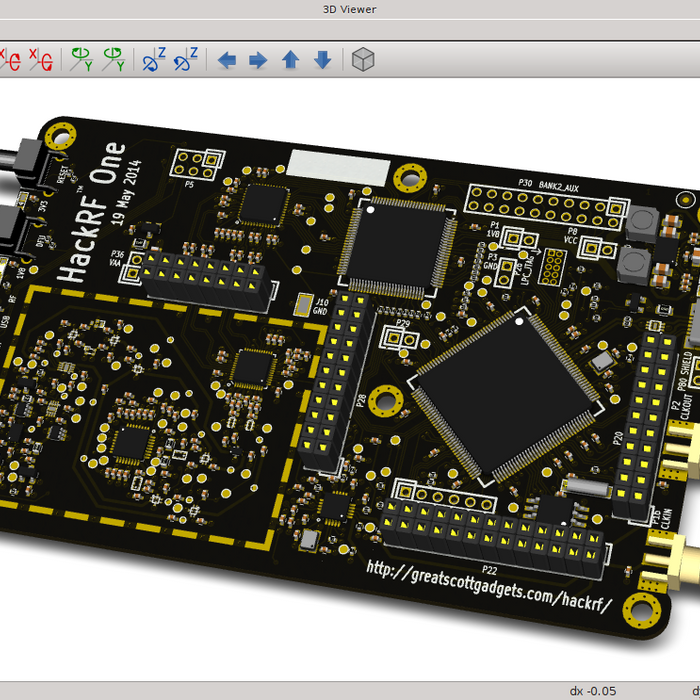This screenshot has width=700, height=700.
Task: Click the '3D Viewer' window title
Action: (350, 9)
